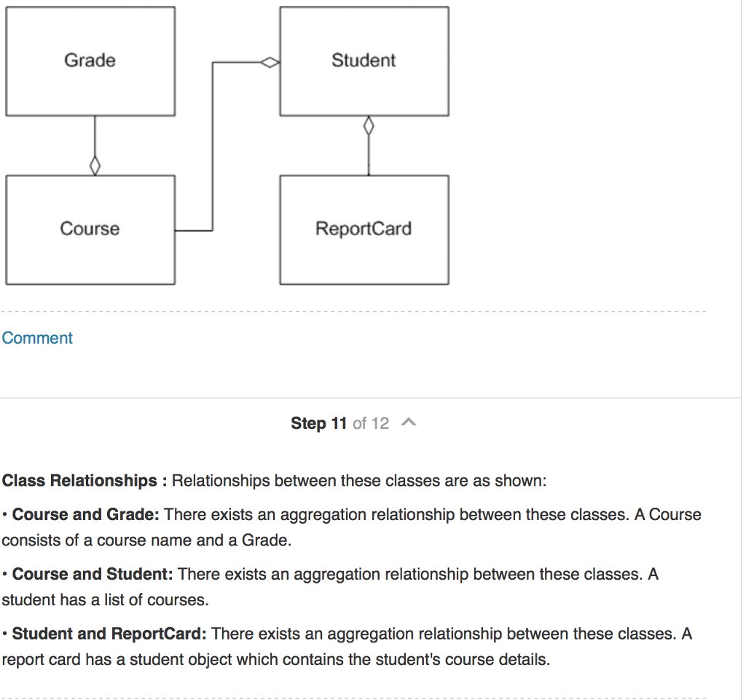Click the Course class box
Screen dimensions: 746x700
tap(90, 229)
